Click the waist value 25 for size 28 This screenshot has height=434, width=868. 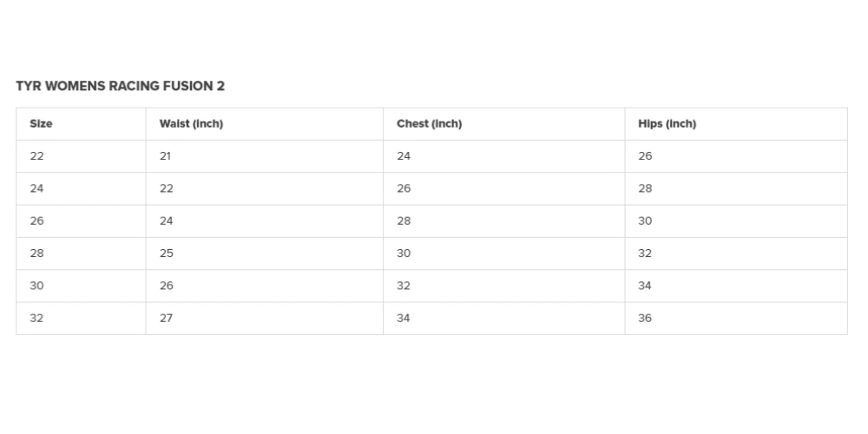166,253
